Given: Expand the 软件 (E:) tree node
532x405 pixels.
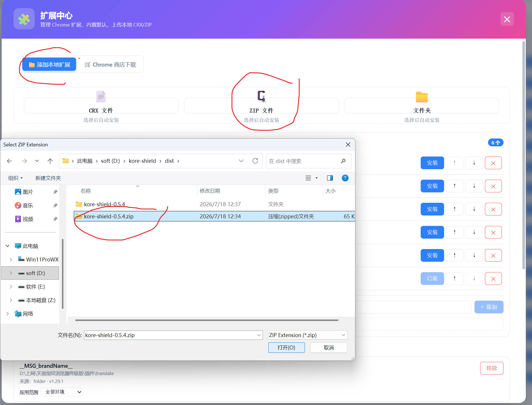Looking at the screenshot, I should [x=11, y=287].
